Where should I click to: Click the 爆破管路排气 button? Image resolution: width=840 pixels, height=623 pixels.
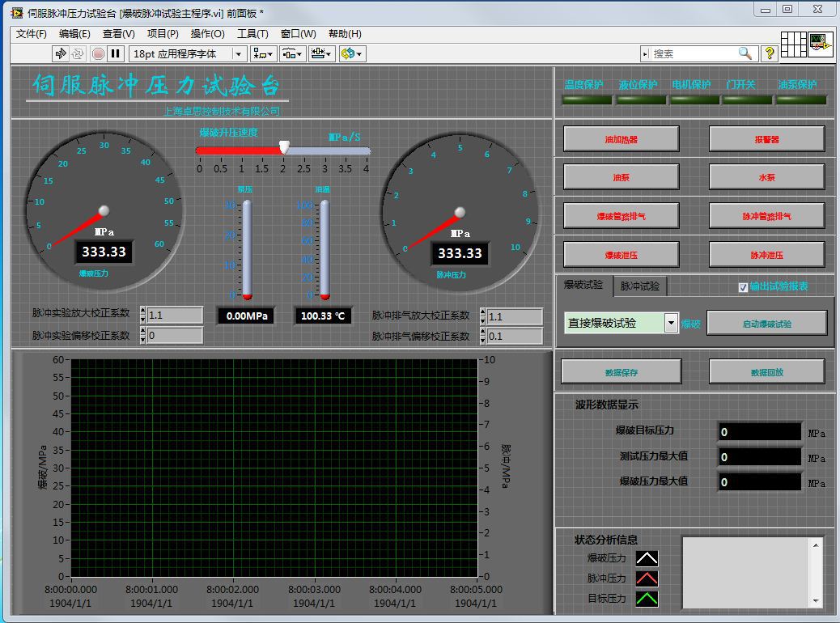pos(621,216)
